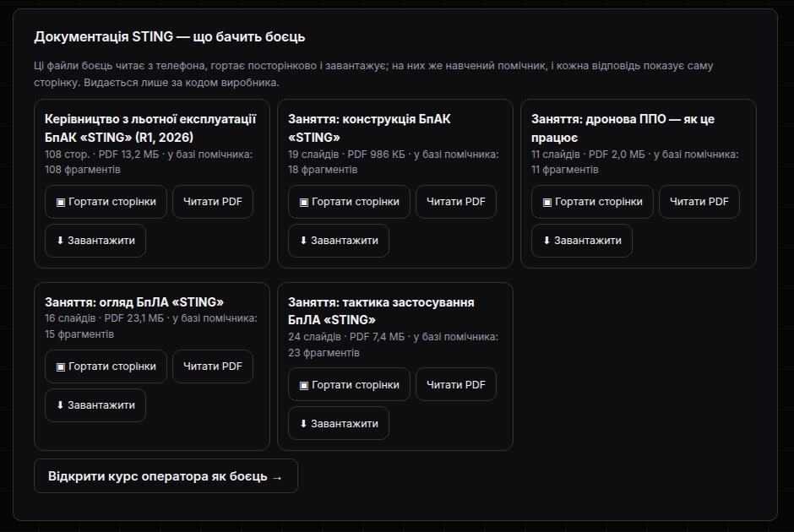Click heading Документація STING — що бачить боєць

170,37
